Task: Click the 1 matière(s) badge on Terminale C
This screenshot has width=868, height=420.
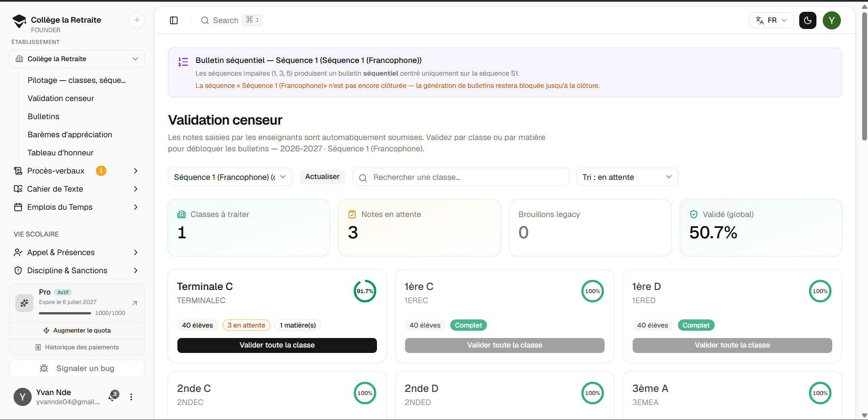Action: 298,325
